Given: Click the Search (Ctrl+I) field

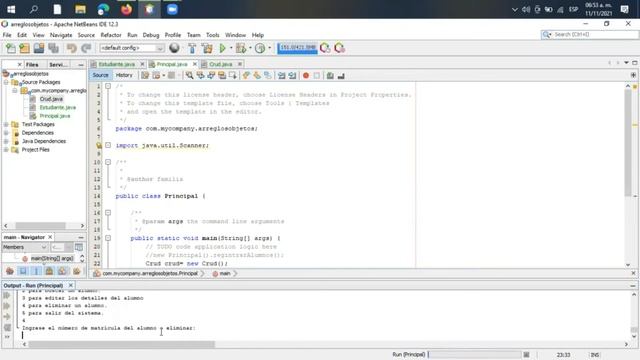Looking at the screenshot, I should pos(590,35).
